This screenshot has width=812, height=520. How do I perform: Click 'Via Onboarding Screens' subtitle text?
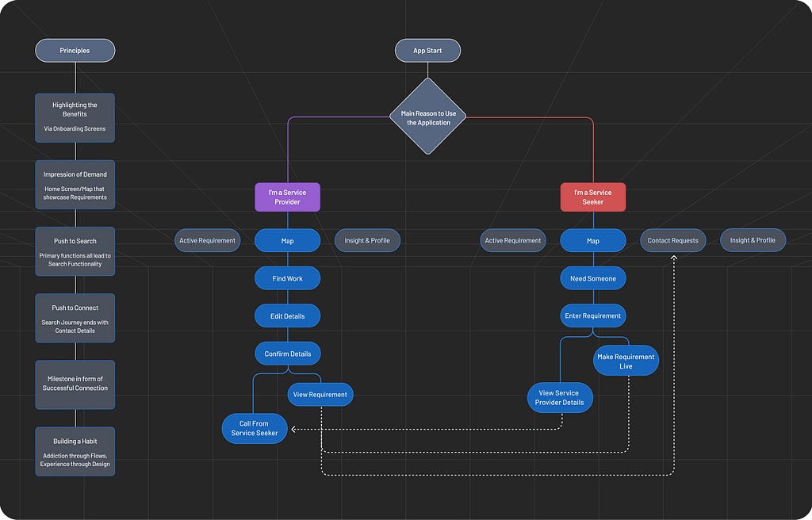[75, 129]
